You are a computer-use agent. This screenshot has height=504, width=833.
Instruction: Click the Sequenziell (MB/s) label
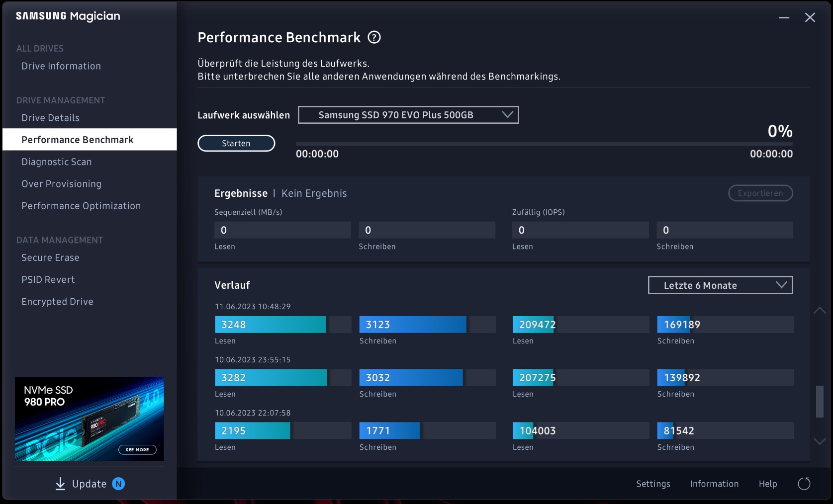248,212
